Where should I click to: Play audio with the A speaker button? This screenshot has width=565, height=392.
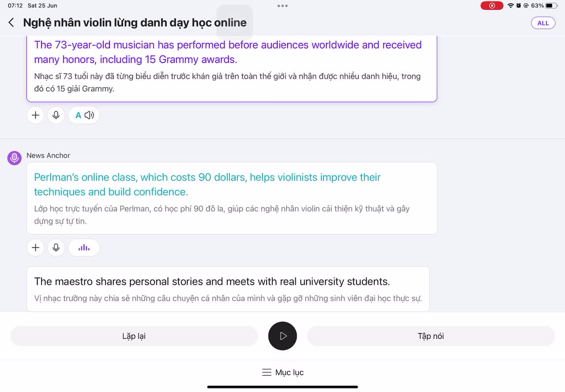coord(84,115)
